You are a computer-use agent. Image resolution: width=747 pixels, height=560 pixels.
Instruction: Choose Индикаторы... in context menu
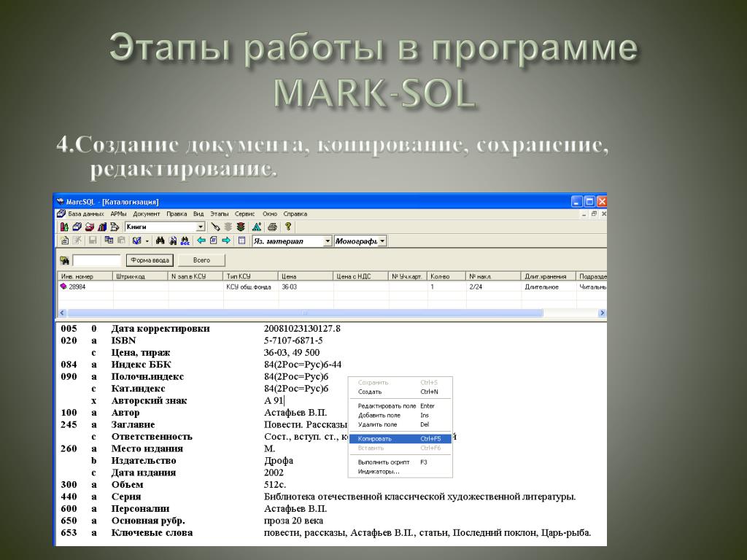400,472
